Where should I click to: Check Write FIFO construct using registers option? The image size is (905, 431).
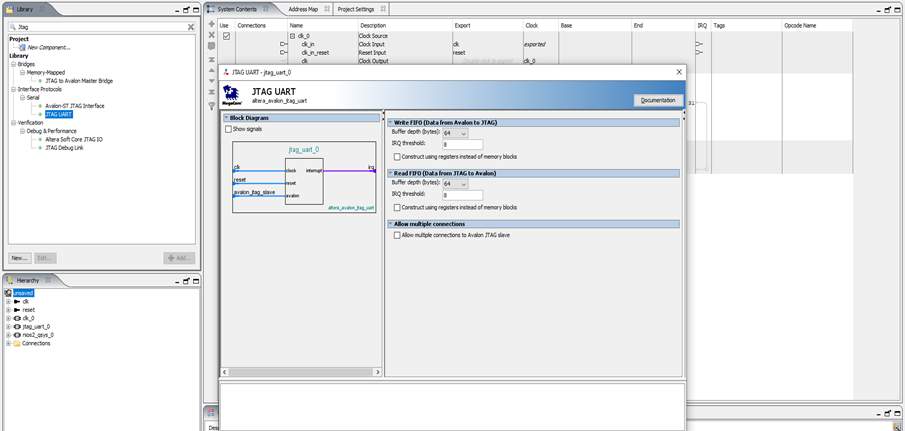(x=397, y=156)
